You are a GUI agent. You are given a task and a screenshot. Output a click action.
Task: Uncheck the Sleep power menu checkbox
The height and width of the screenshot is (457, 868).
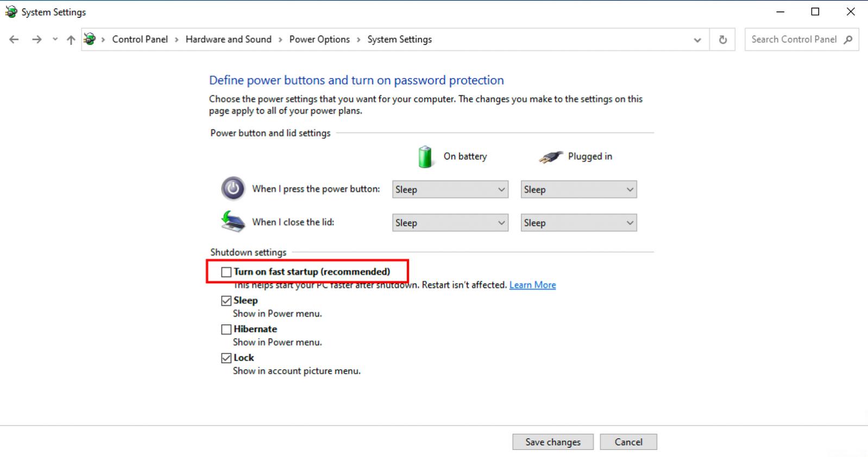227,301
